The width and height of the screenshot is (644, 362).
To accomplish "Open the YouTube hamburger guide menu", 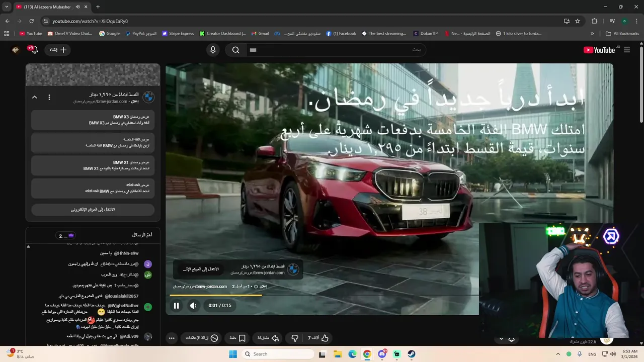I will click(x=627, y=50).
